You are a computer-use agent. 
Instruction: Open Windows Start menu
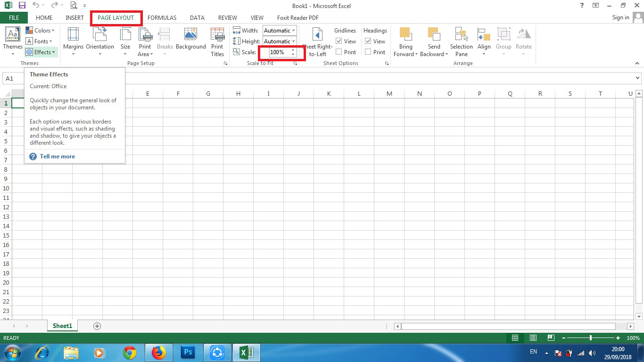coord(12,353)
